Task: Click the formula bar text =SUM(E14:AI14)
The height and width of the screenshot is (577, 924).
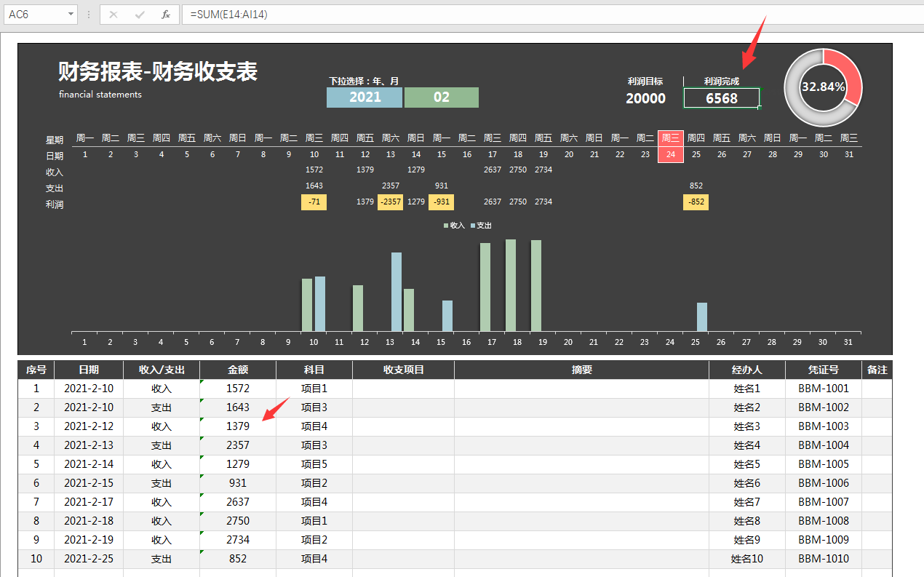Action: coord(228,14)
